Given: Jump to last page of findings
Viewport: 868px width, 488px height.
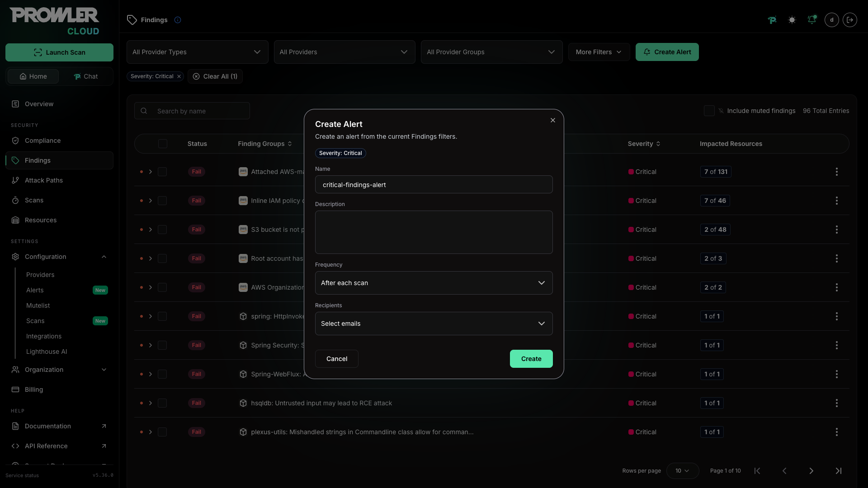Looking at the screenshot, I should (839, 471).
